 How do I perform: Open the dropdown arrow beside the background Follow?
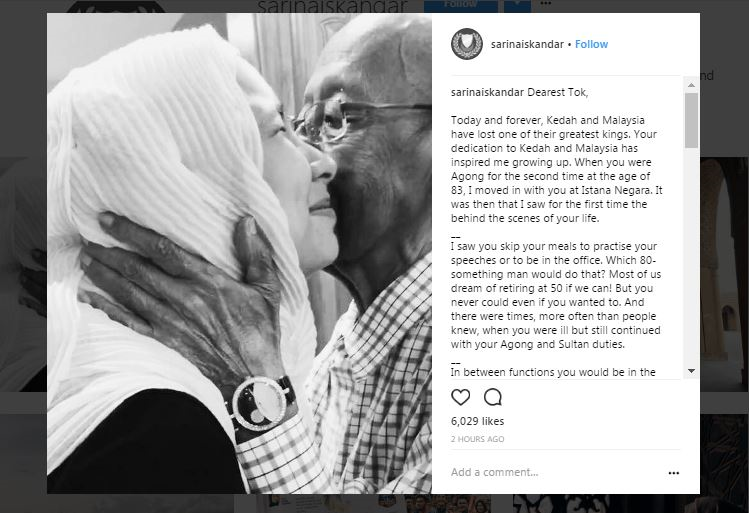(517, 6)
